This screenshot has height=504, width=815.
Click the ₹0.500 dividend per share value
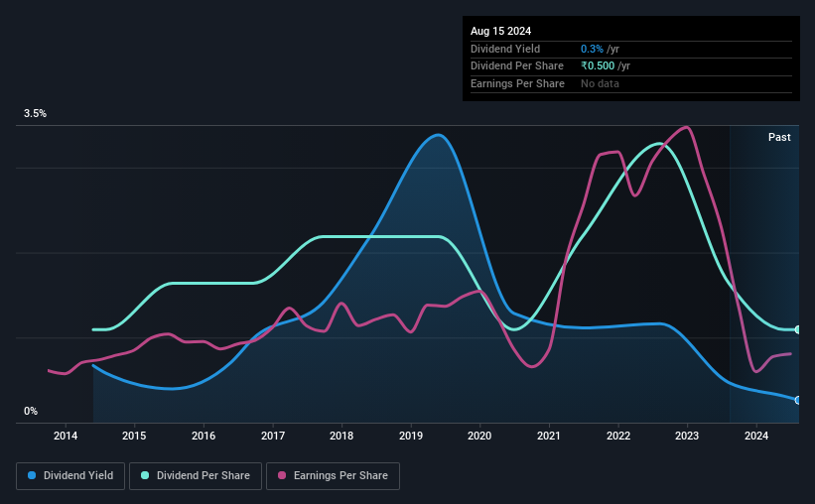[x=598, y=66]
